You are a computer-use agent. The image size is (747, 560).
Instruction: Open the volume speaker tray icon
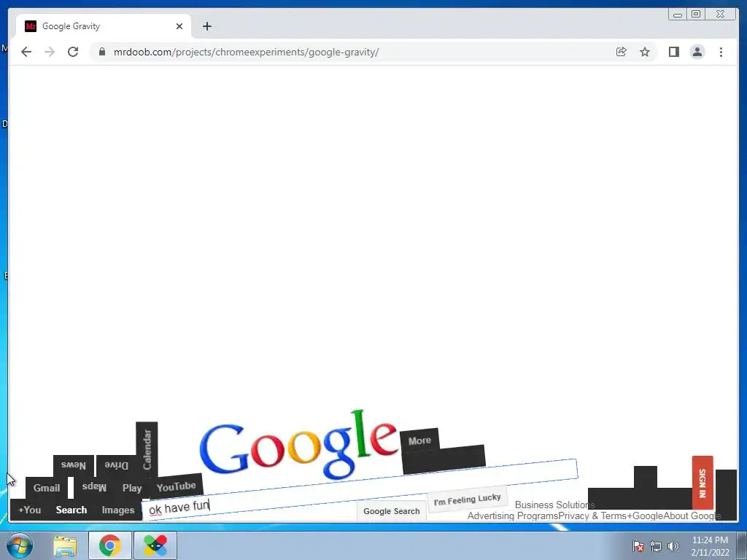coord(673,546)
